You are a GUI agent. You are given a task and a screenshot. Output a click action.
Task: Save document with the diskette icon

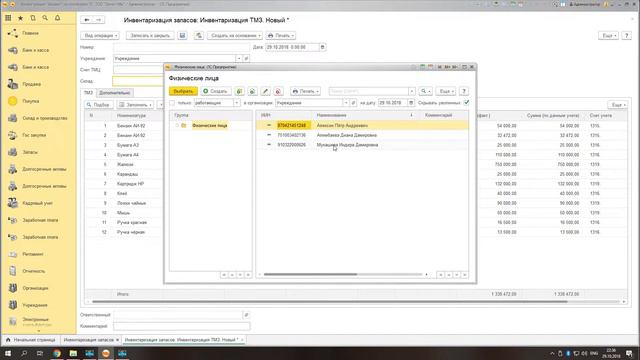pos(182,36)
